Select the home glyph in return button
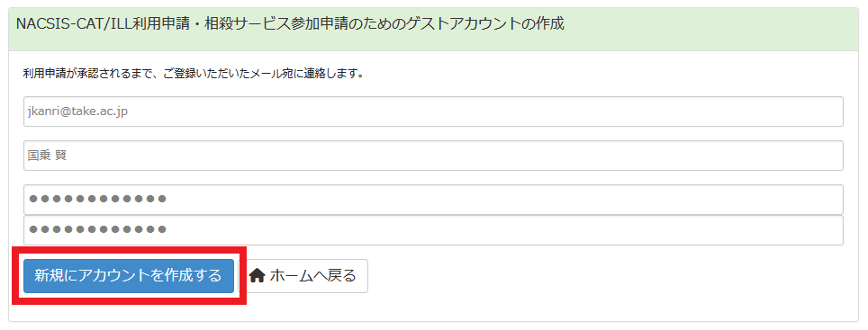 pos(258,275)
